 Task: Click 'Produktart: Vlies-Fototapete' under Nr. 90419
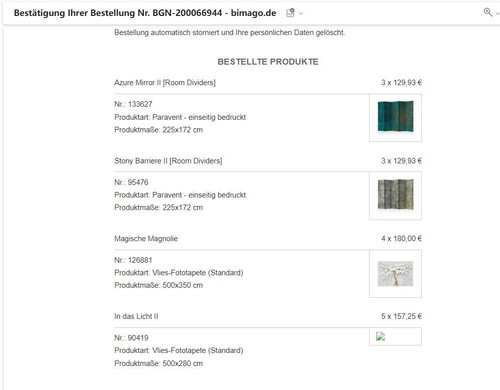click(179, 350)
